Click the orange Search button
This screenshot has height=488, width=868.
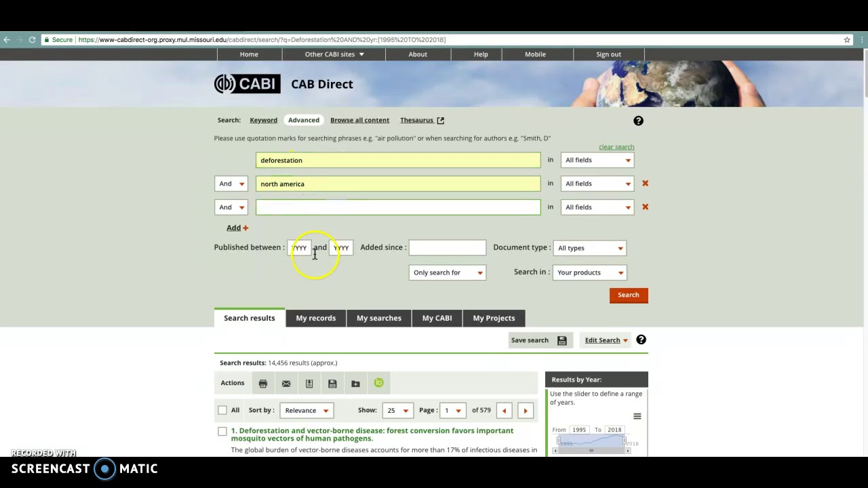coord(629,295)
